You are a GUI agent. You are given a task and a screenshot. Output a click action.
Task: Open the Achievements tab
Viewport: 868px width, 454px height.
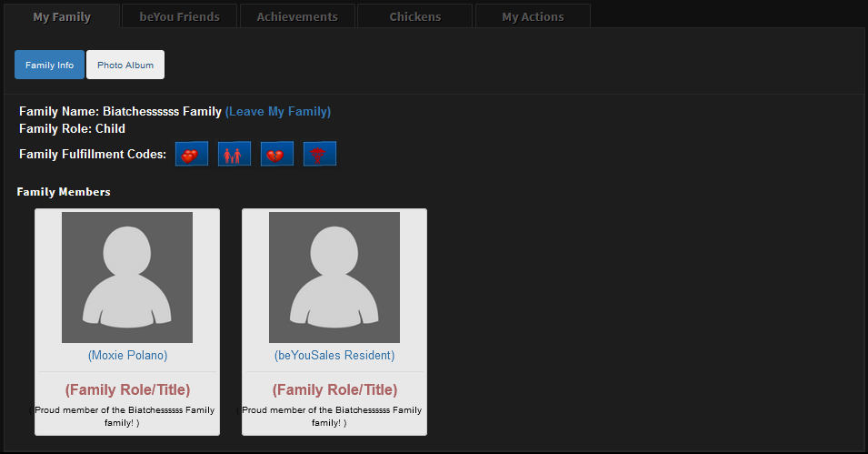[297, 16]
